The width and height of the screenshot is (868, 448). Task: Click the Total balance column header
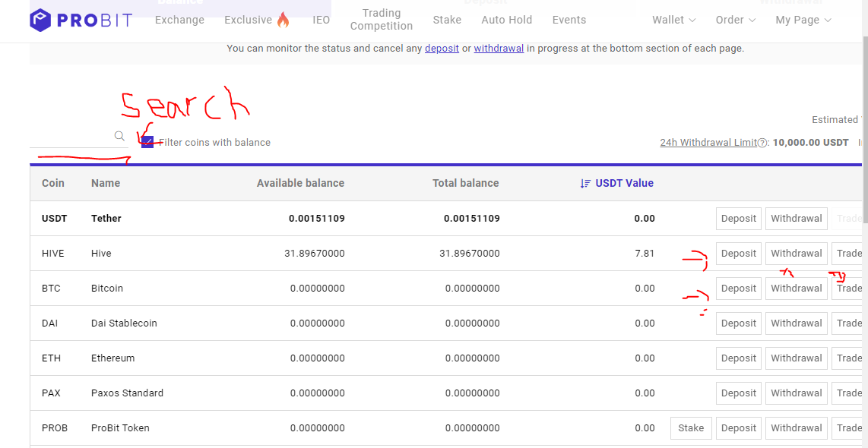click(466, 183)
